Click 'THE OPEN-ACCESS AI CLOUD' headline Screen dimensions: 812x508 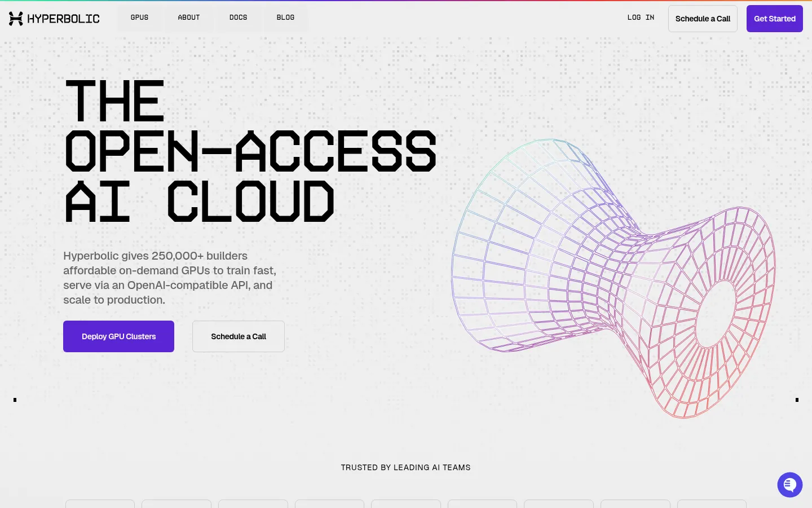coord(251,151)
